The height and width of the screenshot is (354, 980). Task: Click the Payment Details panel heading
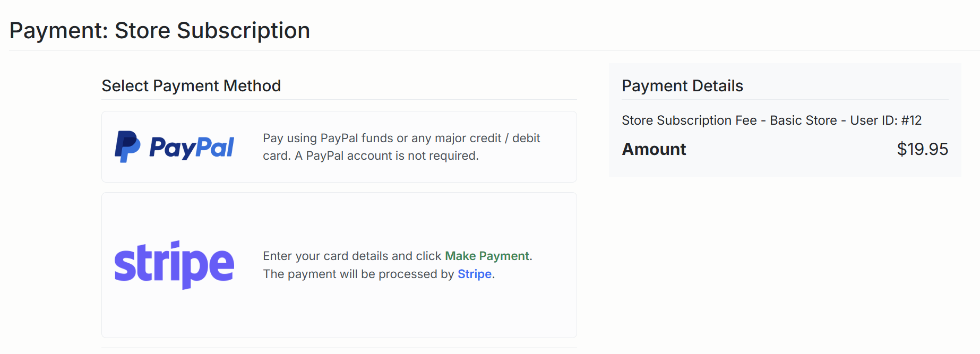tap(682, 85)
